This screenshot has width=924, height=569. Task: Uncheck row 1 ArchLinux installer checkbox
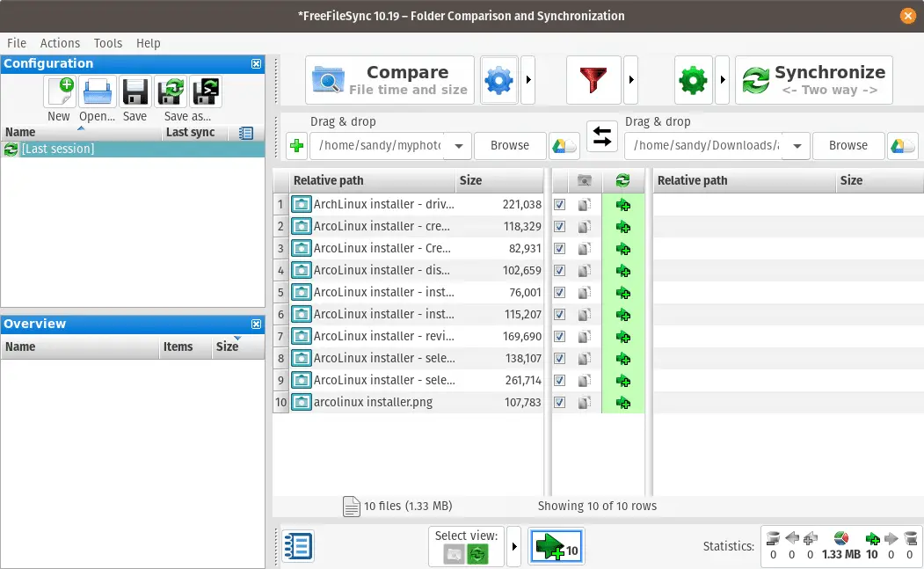click(x=560, y=204)
